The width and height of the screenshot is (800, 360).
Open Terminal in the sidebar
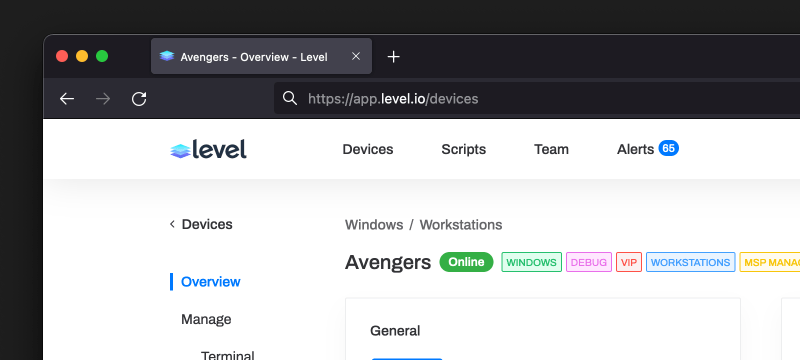(x=228, y=355)
